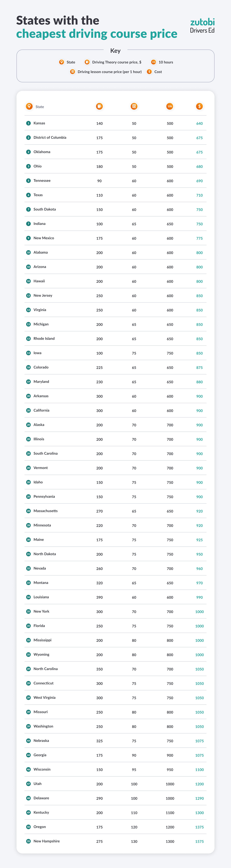This screenshot has height=868, width=231.
Task: Click the "cheapest driving course price" title line
Action: (x=97, y=34)
